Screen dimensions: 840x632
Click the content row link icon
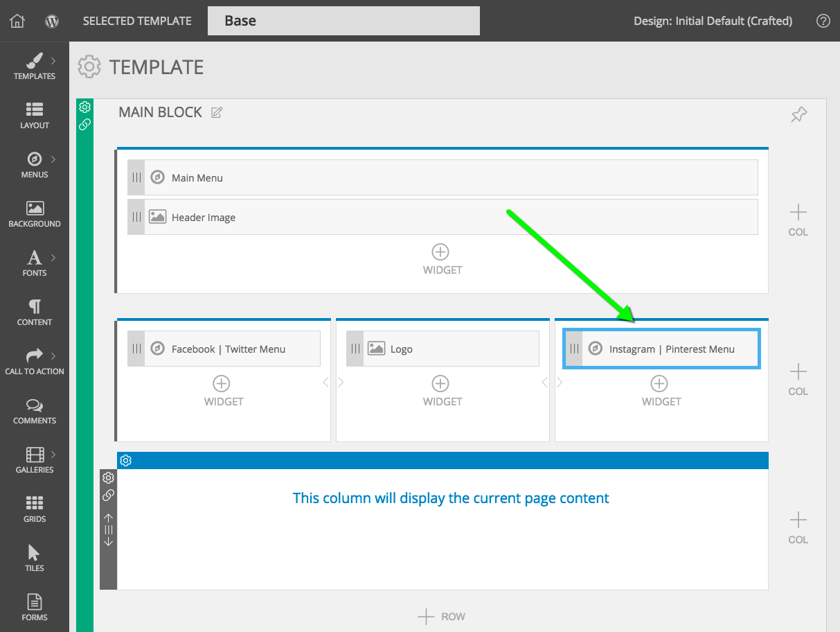[x=108, y=495]
